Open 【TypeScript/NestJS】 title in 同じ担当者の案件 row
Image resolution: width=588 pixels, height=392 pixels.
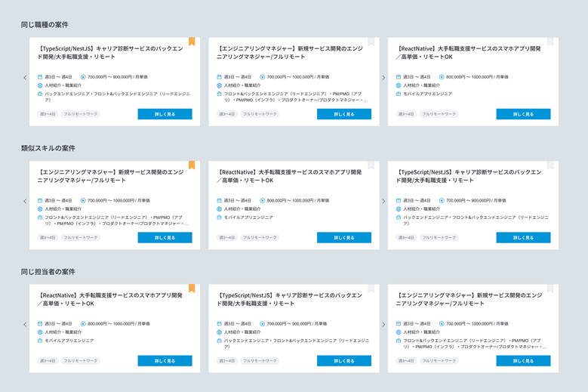(290, 299)
